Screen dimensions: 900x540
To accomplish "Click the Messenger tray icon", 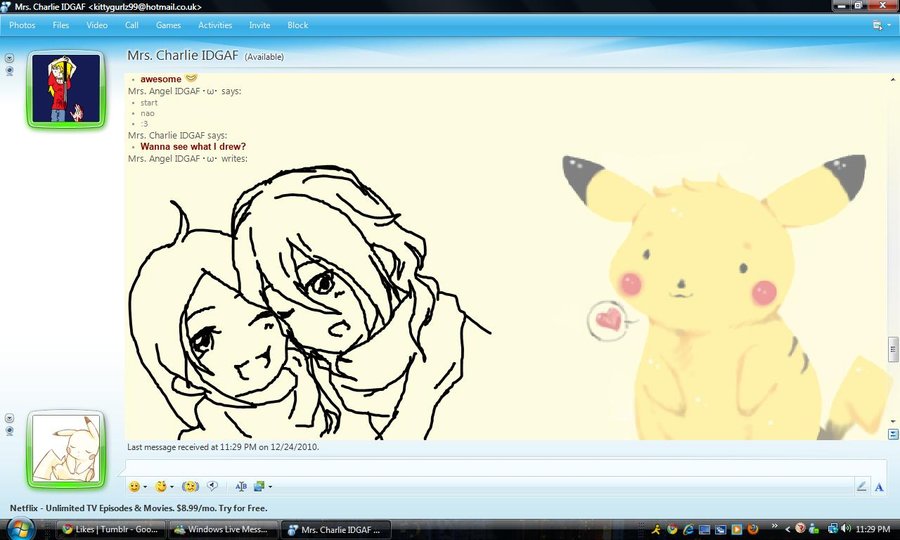I will pos(814,529).
